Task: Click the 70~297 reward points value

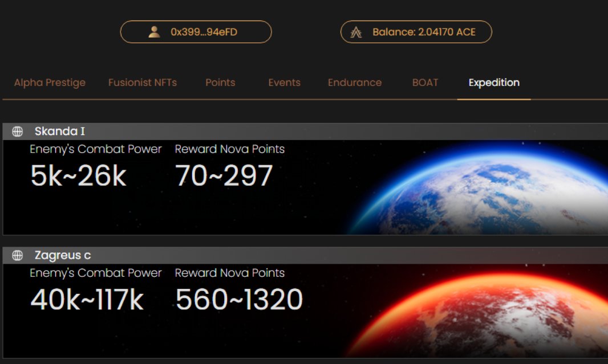Action: pos(224,176)
